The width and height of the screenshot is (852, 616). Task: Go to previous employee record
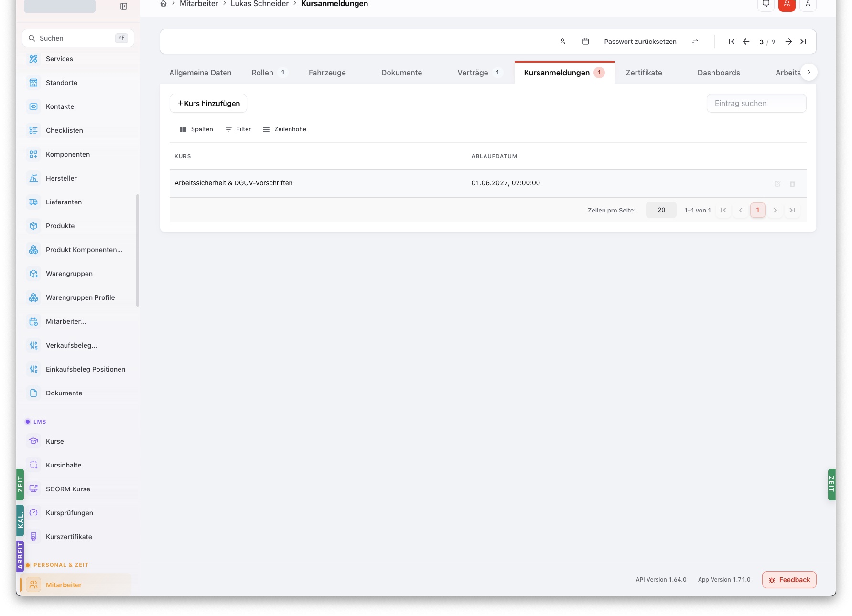(x=746, y=42)
